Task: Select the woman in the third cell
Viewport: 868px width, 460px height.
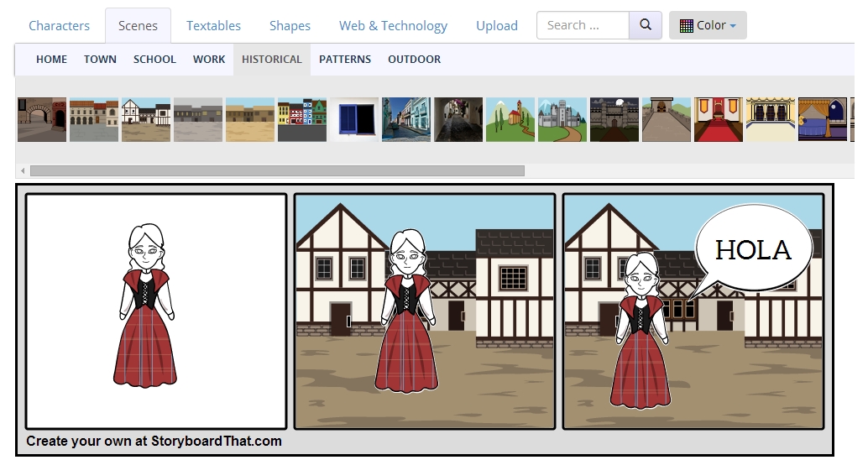Action: pos(641,331)
